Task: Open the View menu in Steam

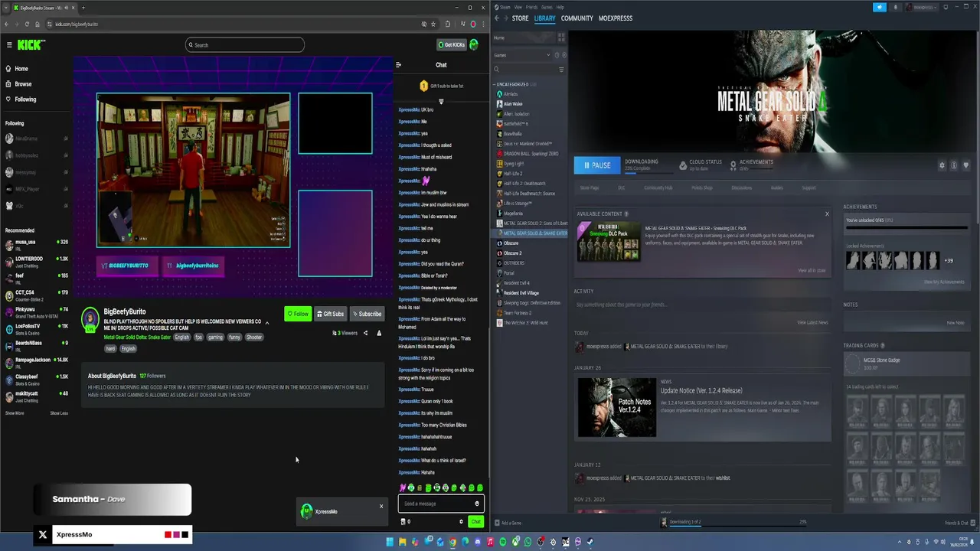Action: click(x=518, y=7)
